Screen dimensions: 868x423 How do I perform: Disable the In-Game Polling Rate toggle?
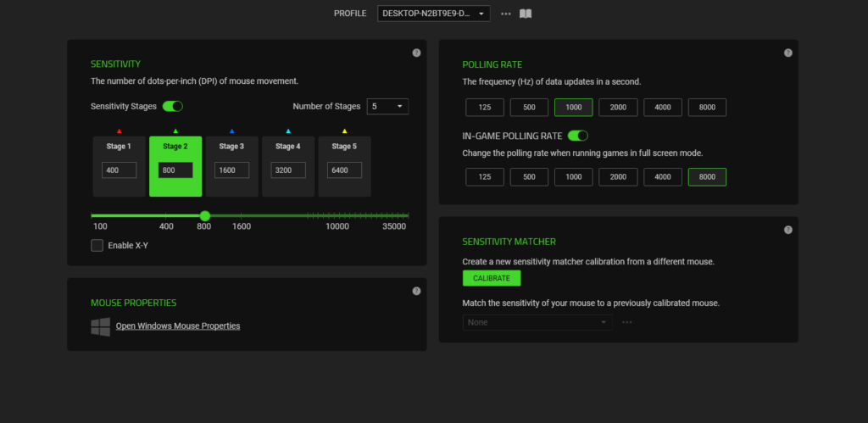coord(578,136)
